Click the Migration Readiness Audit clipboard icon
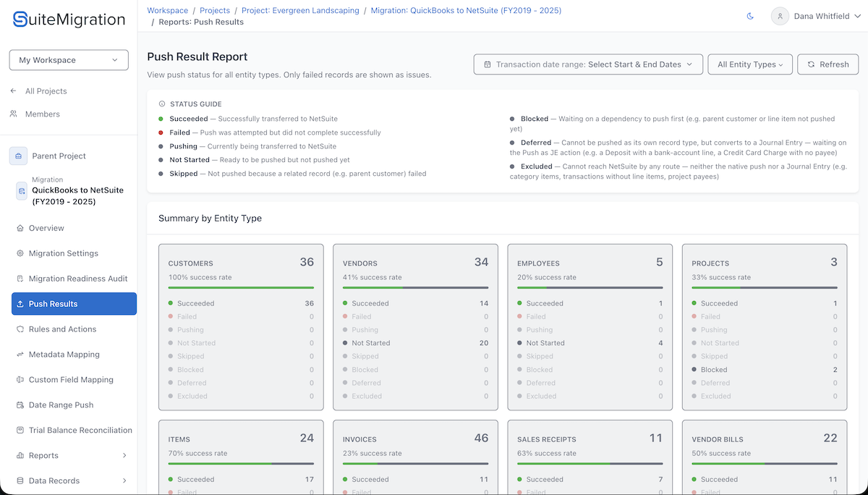868x495 pixels. pyautogui.click(x=20, y=279)
